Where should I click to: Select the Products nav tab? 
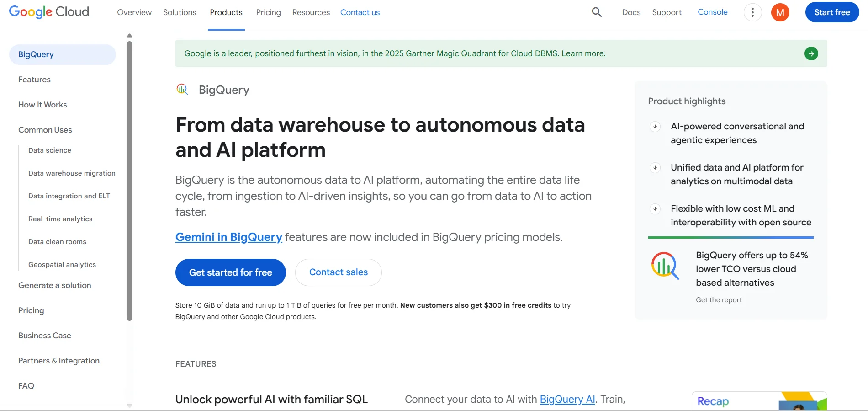(226, 12)
